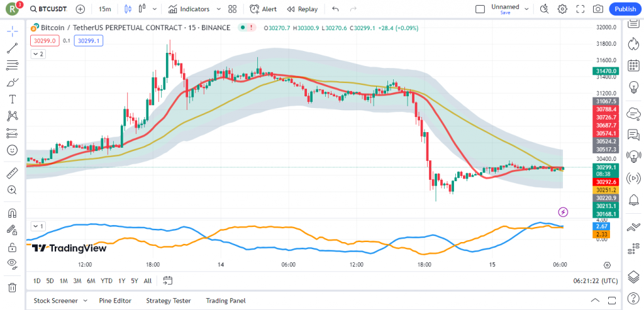Toggle hide all drawings eye icon
Screen dimensions: 644x310
[13, 264]
